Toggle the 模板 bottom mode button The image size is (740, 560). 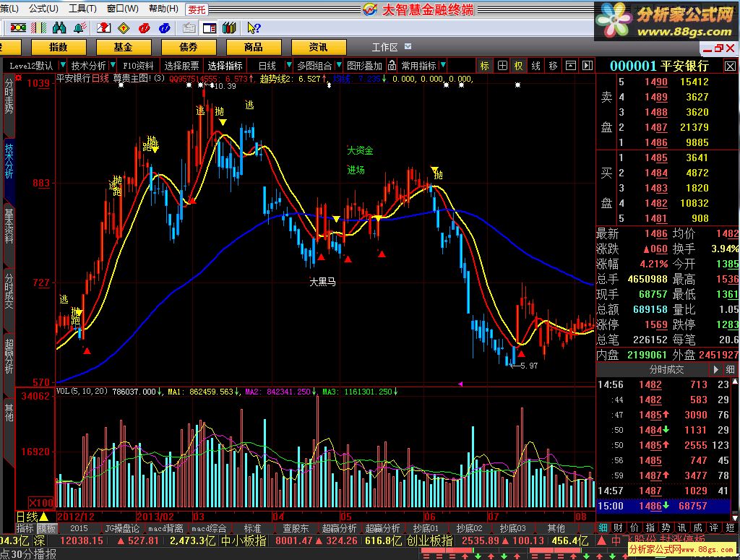click(x=46, y=528)
